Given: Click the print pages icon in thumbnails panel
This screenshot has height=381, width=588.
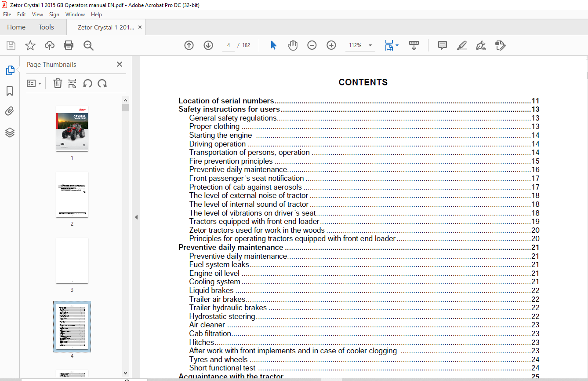Looking at the screenshot, I should coord(73,83).
